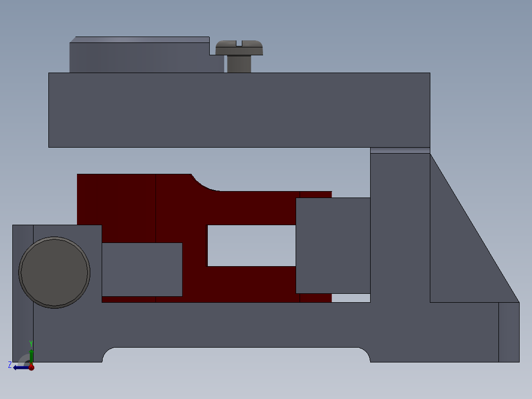Select the blue Z axis arrow
Image resolution: width=532 pixels, height=399 pixels.
coord(21,367)
